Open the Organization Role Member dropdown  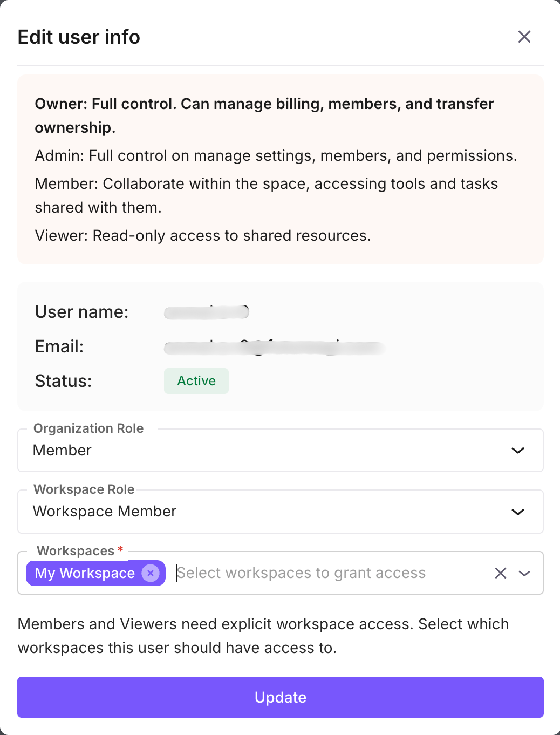click(x=270, y=451)
